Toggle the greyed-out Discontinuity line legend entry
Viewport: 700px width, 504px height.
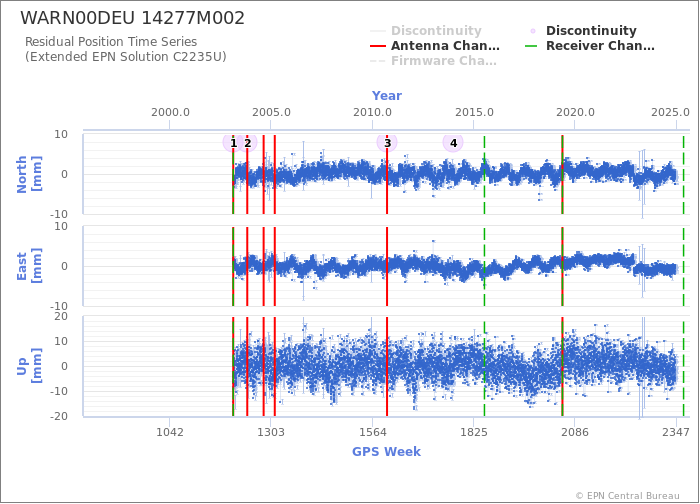pos(426,31)
